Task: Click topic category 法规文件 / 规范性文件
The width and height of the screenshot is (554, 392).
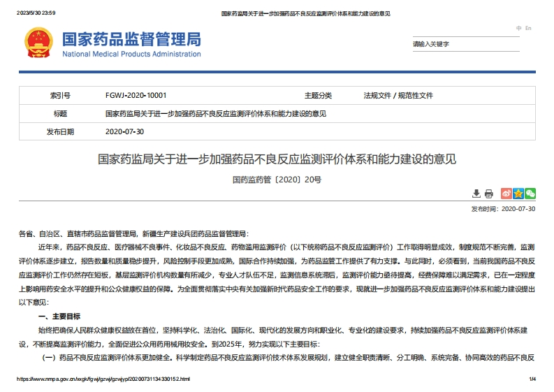Action: pos(398,96)
